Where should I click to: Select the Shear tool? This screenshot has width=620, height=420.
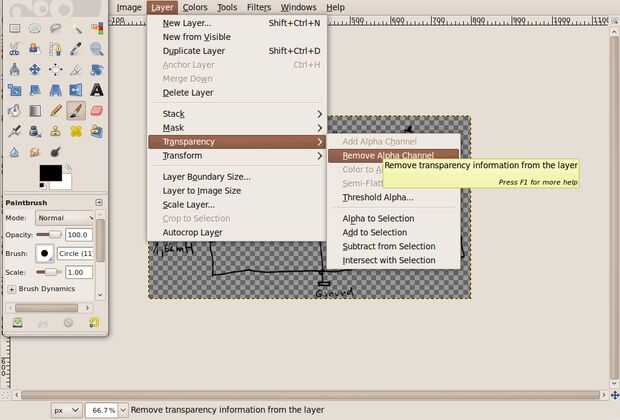35,90
